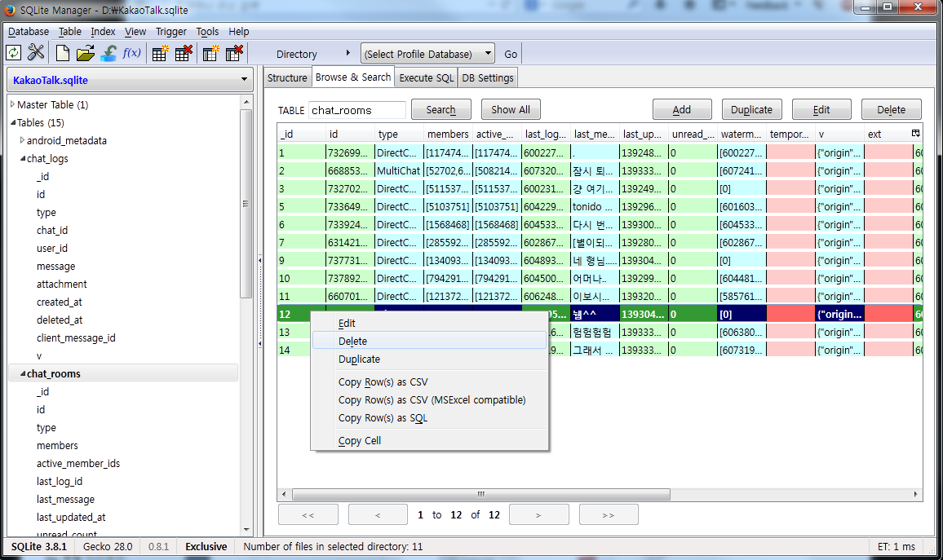Open the Trigger menu
The image size is (943, 560).
click(171, 31)
